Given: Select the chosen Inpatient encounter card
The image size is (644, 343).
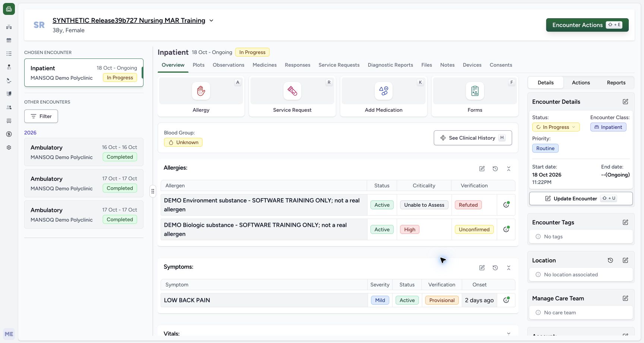Looking at the screenshot, I should coord(84,73).
